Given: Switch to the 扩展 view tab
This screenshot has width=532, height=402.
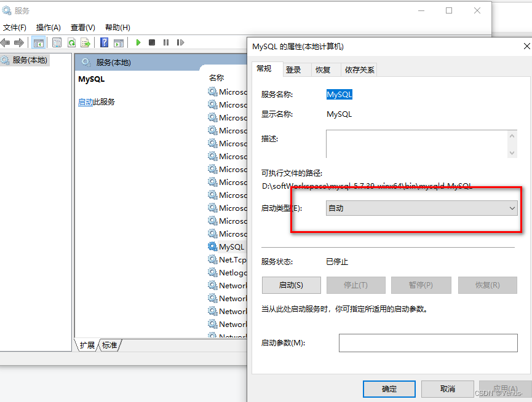Looking at the screenshot, I should tap(87, 345).
